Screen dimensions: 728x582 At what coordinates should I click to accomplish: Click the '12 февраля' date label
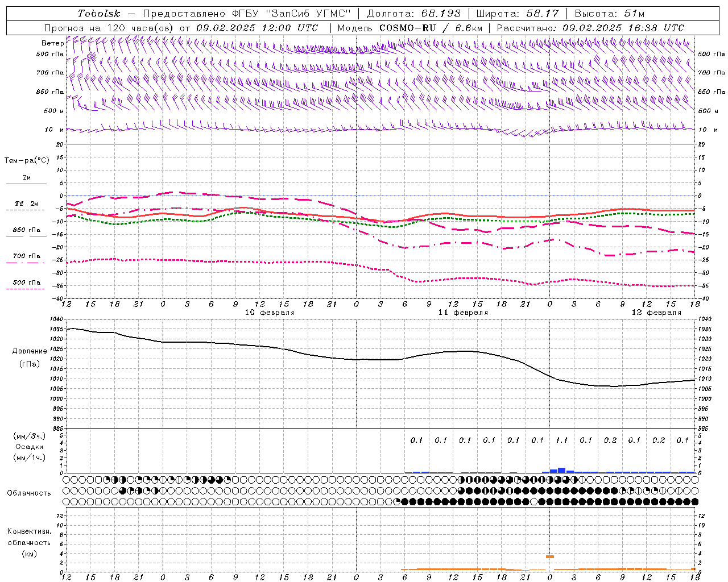coord(656,313)
